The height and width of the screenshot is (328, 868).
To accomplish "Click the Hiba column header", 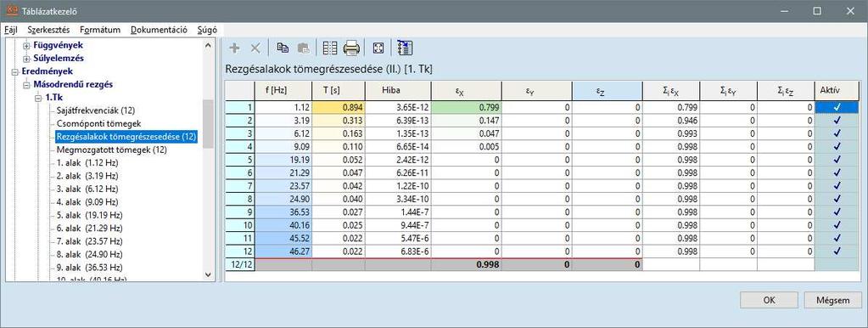I will (398, 91).
